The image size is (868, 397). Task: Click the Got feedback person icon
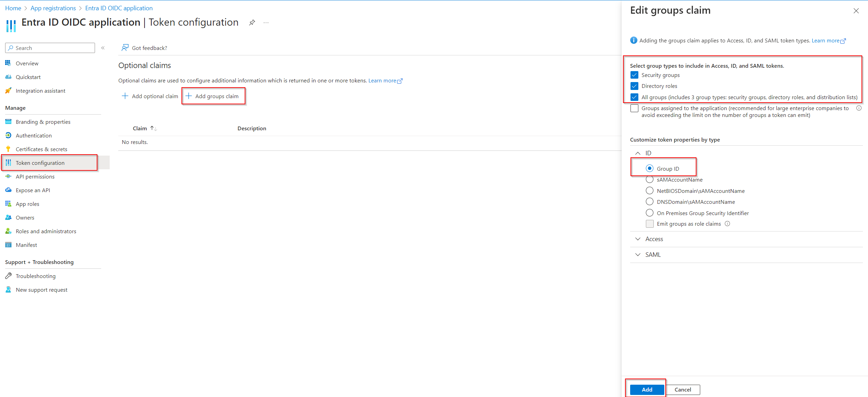[x=125, y=48]
